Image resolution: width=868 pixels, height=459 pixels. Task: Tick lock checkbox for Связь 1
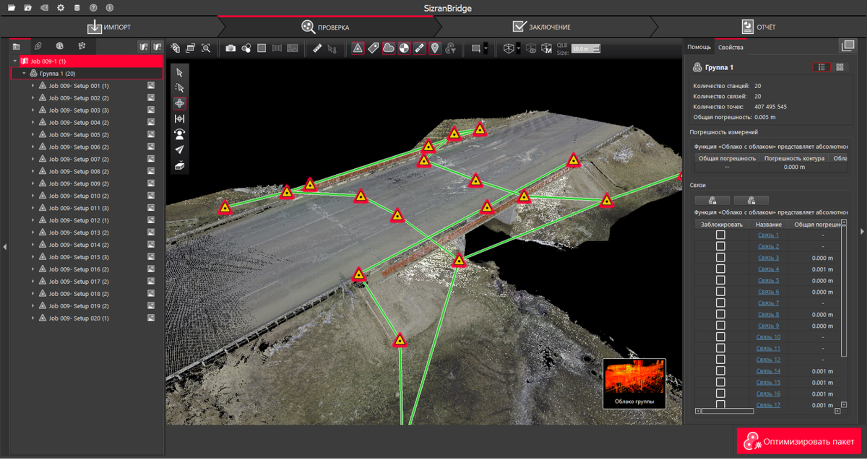(x=720, y=235)
